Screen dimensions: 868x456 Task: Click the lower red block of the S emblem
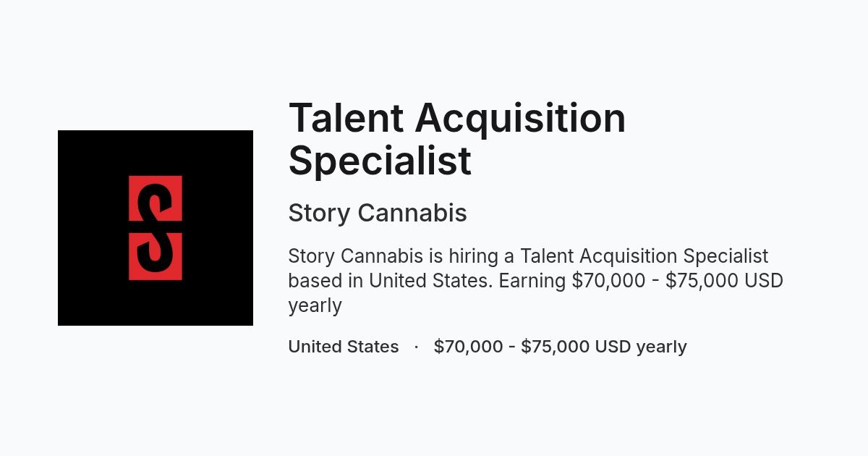point(156,256)
